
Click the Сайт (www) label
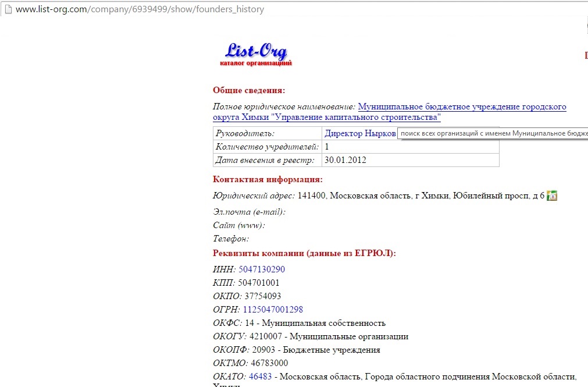(239, 225)
